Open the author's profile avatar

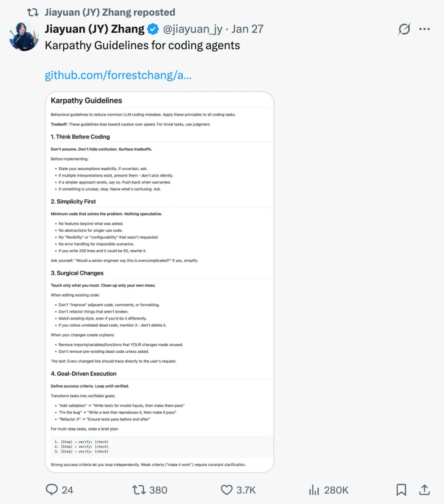point(24,37)
